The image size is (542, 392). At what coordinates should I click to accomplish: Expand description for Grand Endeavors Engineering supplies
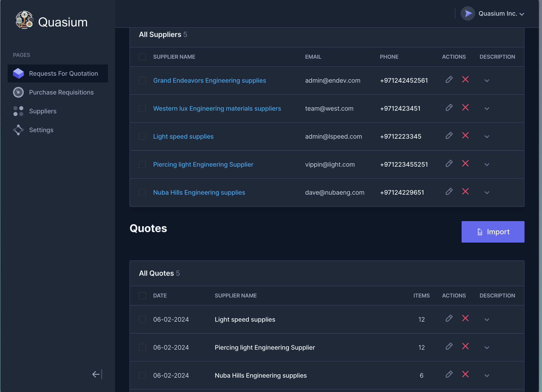(x=487, y=81)
